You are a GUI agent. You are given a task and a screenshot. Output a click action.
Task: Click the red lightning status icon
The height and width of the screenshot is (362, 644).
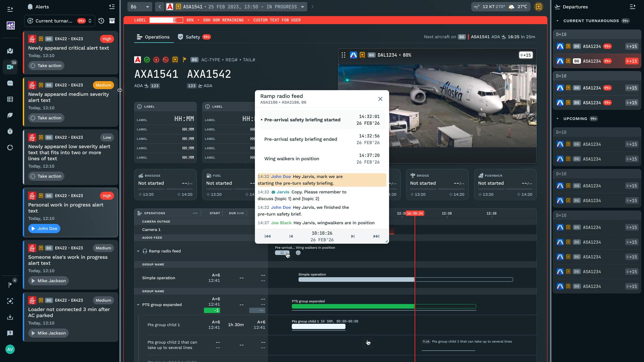(x=156, y=60)
